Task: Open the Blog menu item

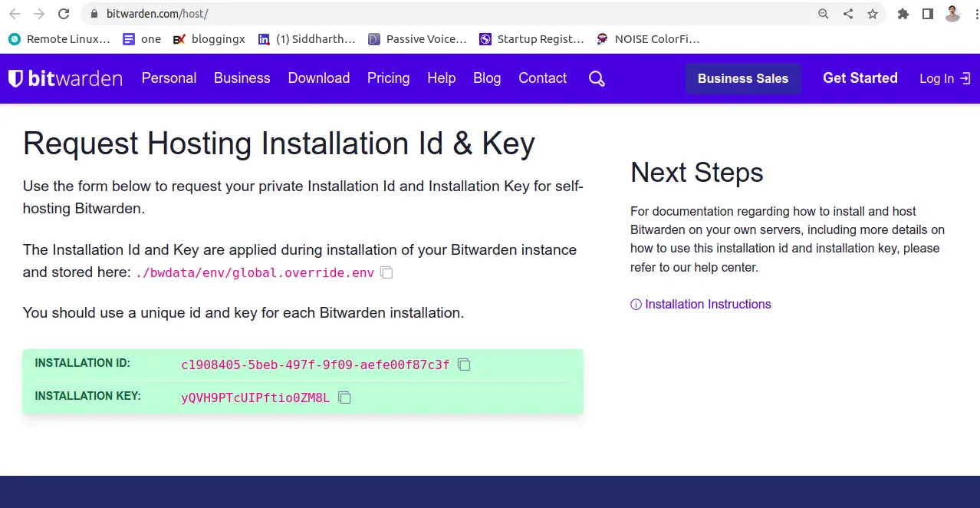Action: tap(487, 78)
